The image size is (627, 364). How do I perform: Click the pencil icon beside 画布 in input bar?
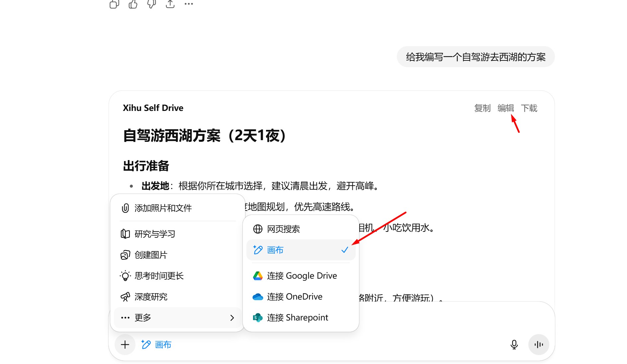point(146,345)
